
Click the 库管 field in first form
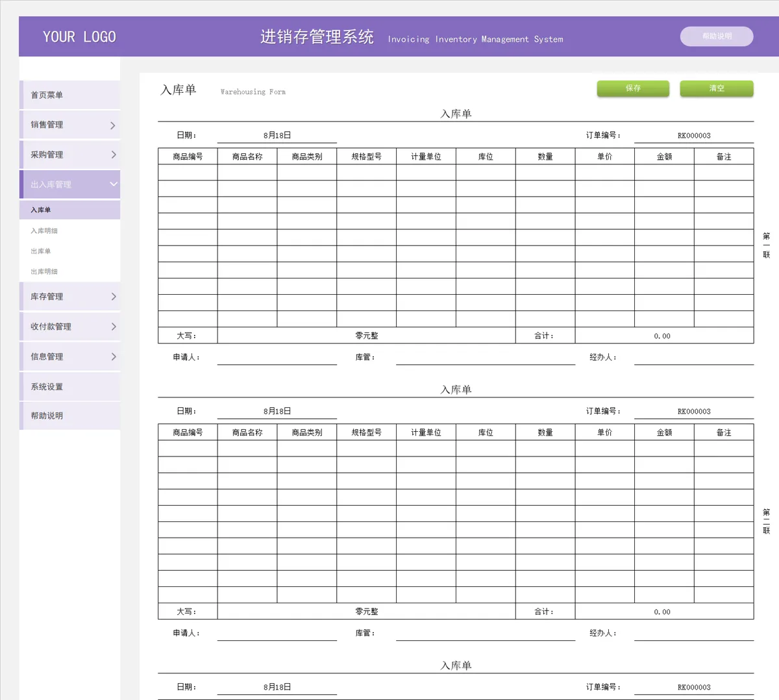[x=486, y=357]
